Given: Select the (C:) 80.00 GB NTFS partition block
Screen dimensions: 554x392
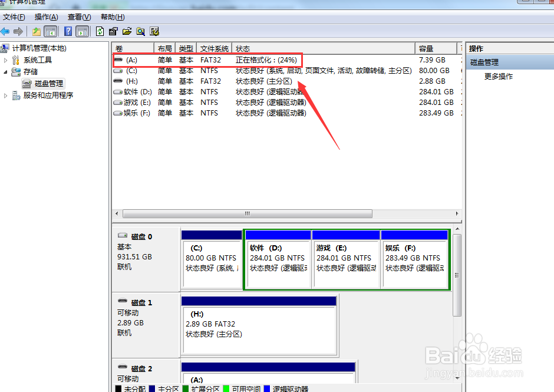Looking at the screenshot, I should coord(211,259).
